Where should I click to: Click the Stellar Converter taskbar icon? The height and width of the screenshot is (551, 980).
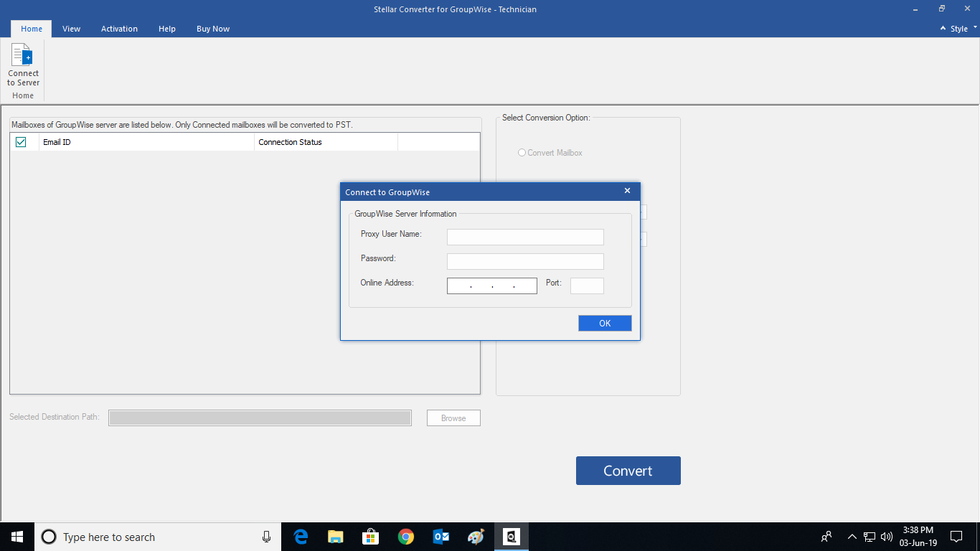512,537
